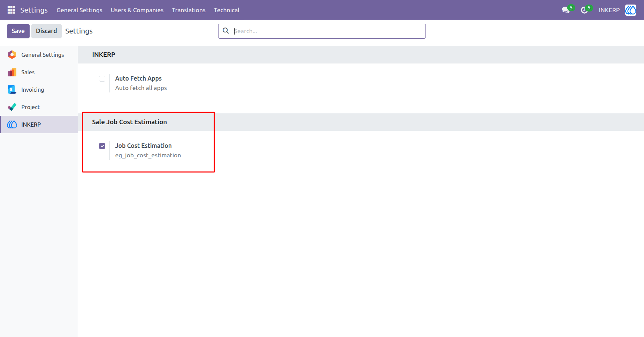This screenshot has height=337, width=644.
Task: Open the Users & Companies menu
Action: [137, 10]
